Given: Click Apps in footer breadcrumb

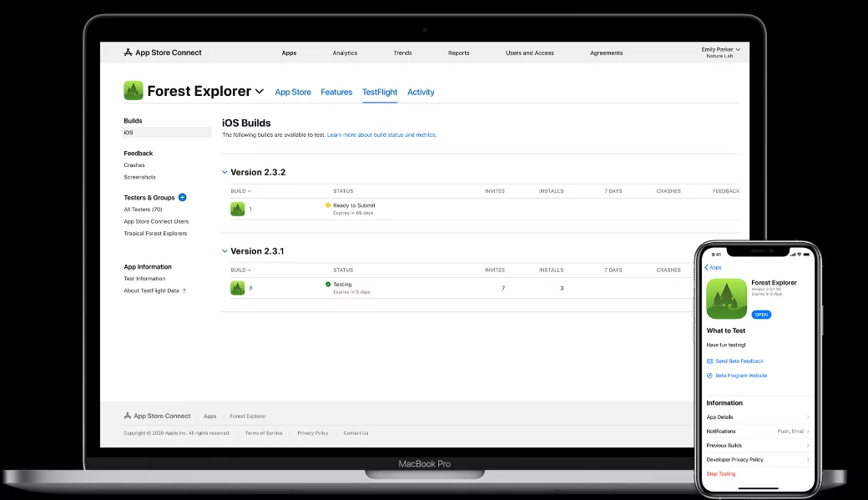Looking at the screenshot, I should coord(209,416).
